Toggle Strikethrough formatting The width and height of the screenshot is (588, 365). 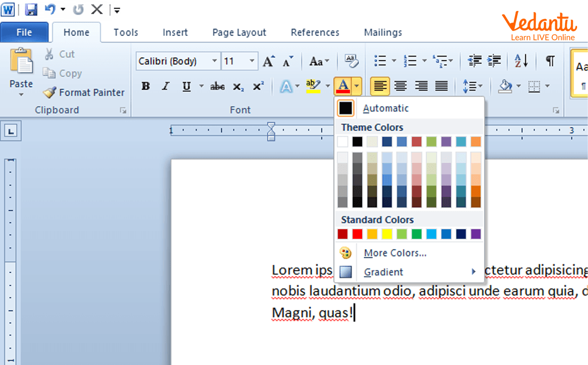click(217, 86)
